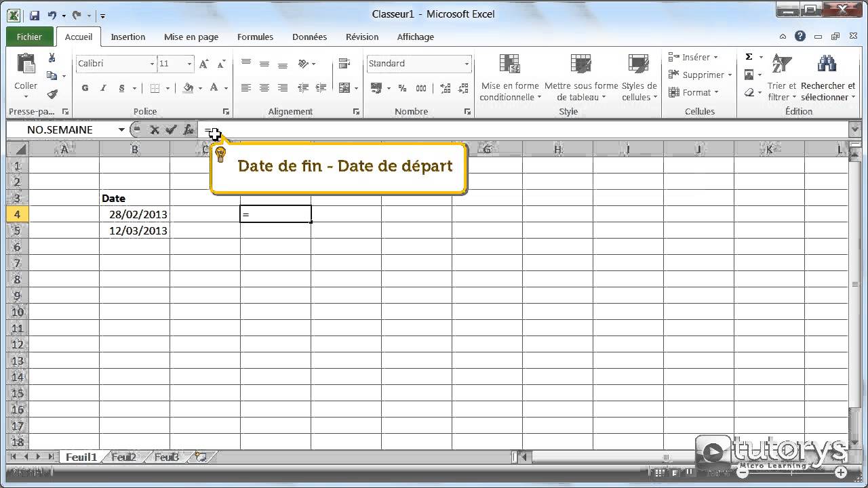Toggle align text right

click(283, 88)
